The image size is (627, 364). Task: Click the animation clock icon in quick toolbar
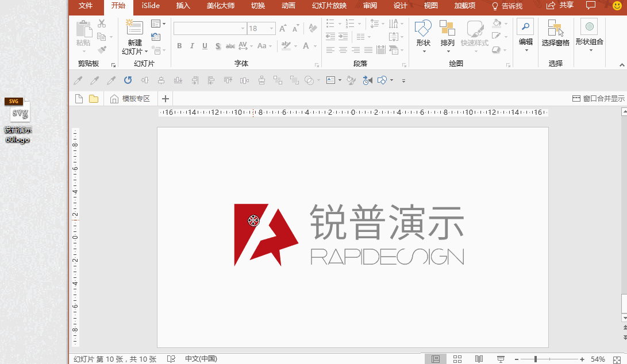click(367, 80)
